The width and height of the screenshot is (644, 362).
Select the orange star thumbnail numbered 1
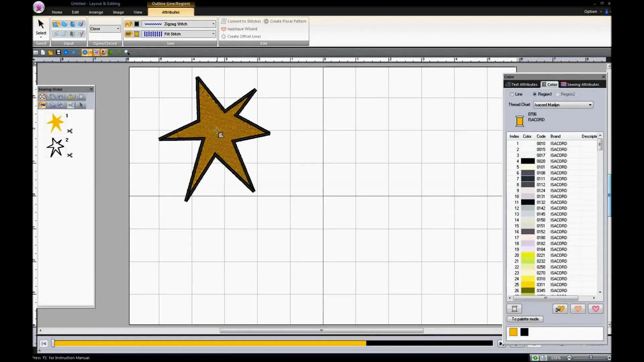[x=55, y=123]
